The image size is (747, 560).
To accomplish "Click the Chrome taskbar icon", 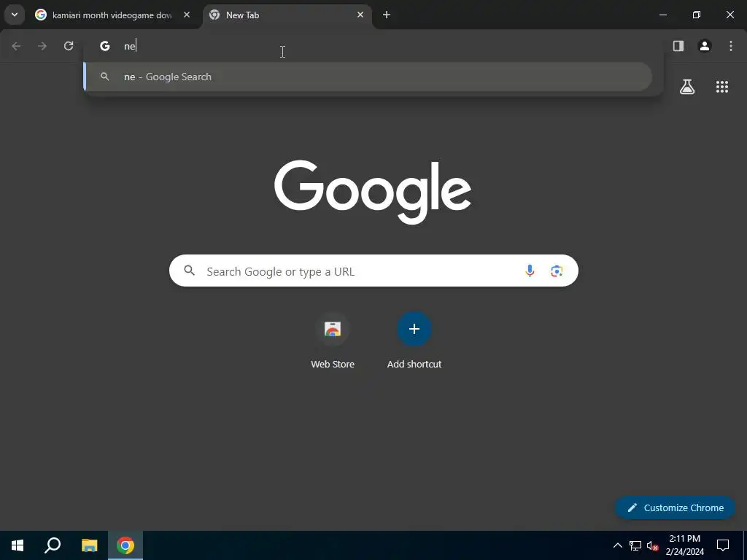I will [x=125, y=545].
